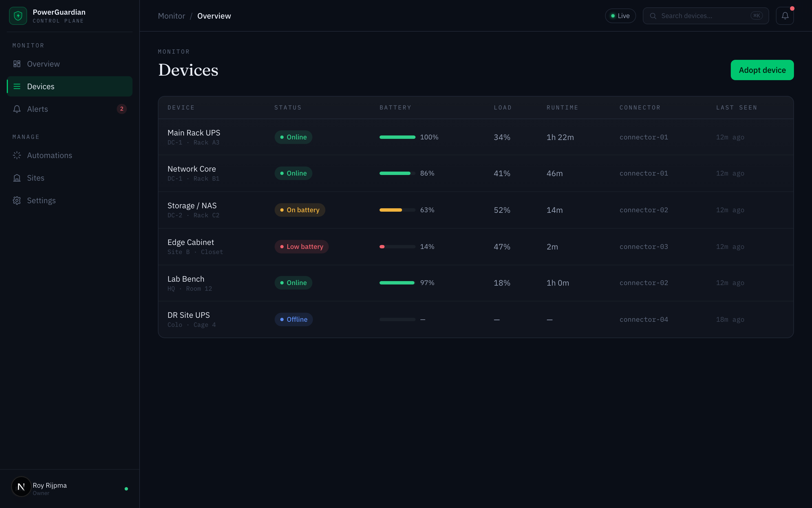The width and height of the screenshot is (812, 508).
Task: Click the search magnifier icon
Action: [x=653, y=16]
